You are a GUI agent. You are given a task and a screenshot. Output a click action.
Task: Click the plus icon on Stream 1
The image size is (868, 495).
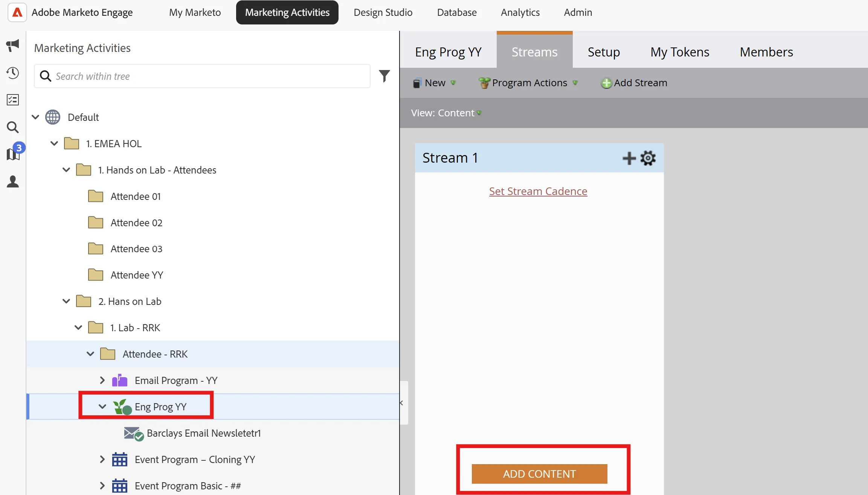pos(629,158)
